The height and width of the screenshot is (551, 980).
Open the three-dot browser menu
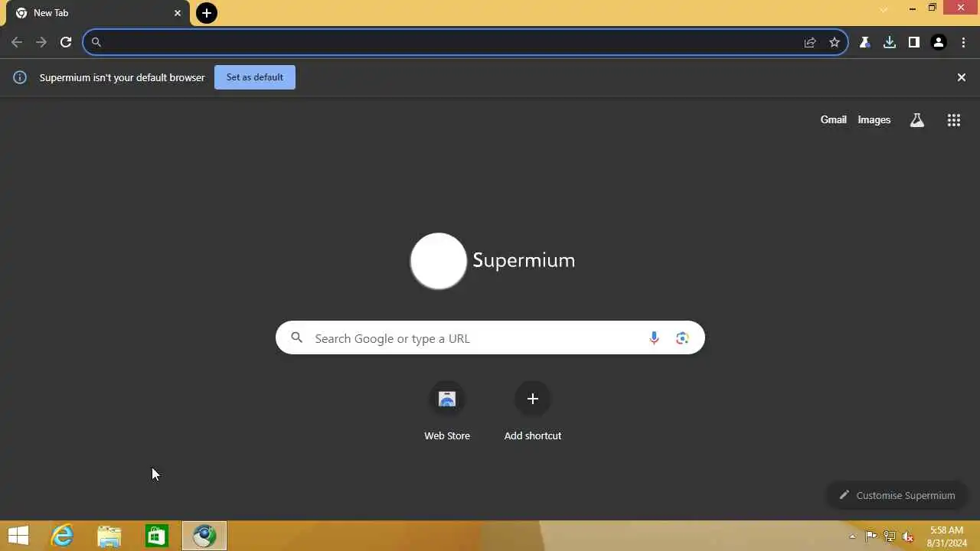(x=963, y=42)
